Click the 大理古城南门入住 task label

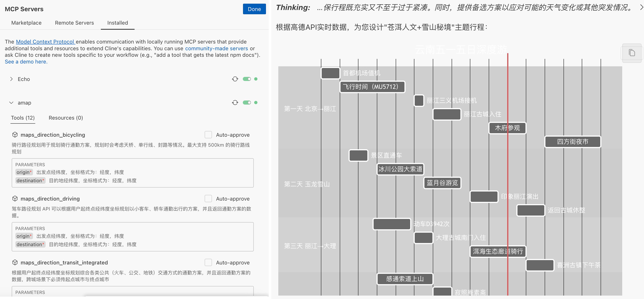coord(461,238)
